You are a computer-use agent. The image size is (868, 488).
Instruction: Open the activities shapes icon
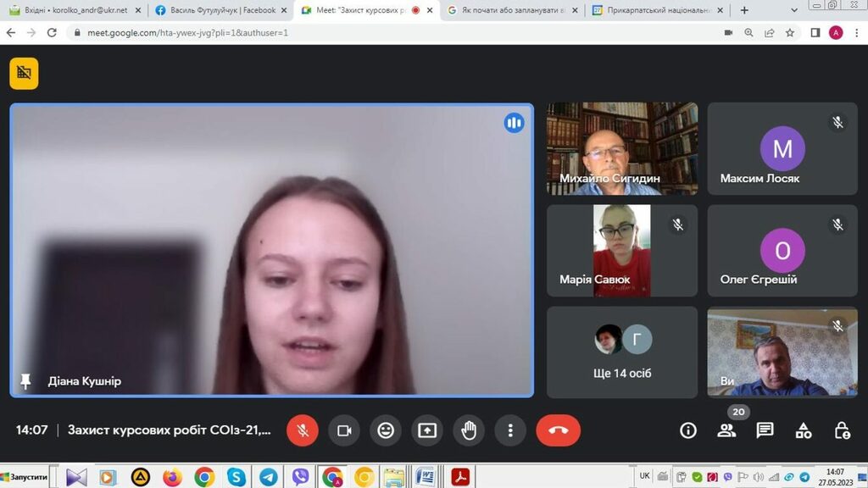[804, 430]
